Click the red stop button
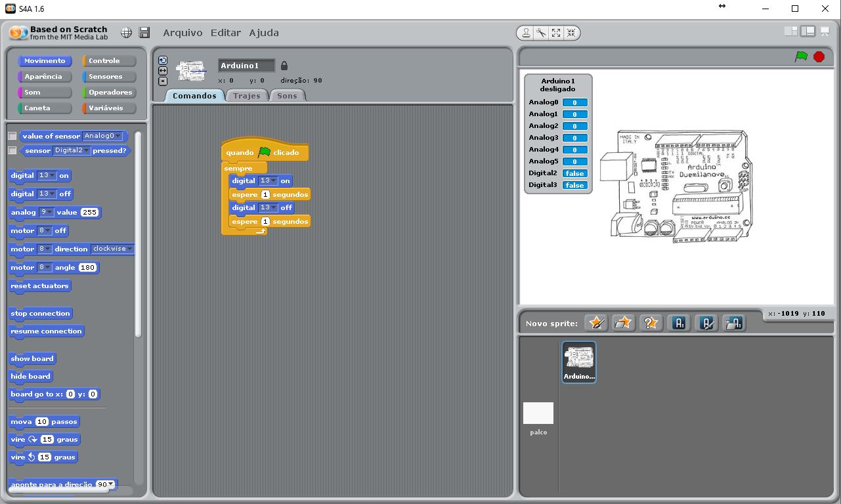The width and height of the screenshot is (841, 504). point(818,56)
